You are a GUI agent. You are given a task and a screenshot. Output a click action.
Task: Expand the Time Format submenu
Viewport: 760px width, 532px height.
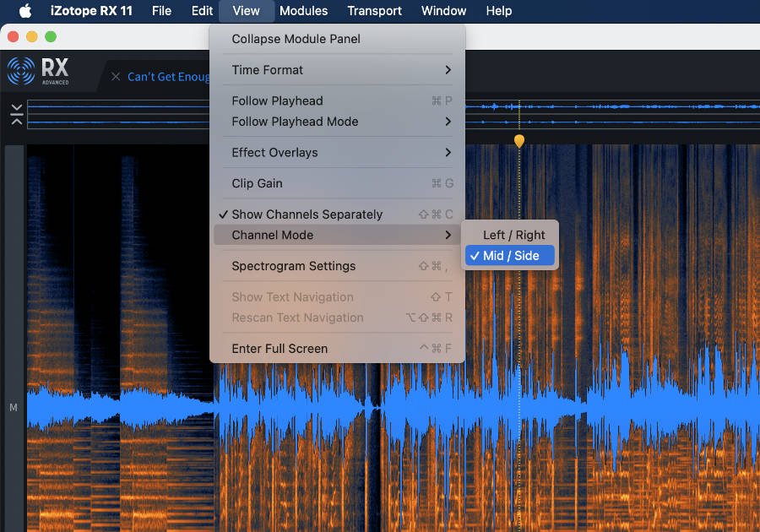point(337,70)
